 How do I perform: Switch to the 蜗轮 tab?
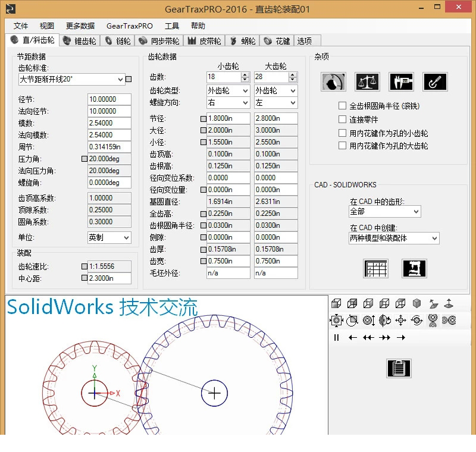click(x=243, y=41)
